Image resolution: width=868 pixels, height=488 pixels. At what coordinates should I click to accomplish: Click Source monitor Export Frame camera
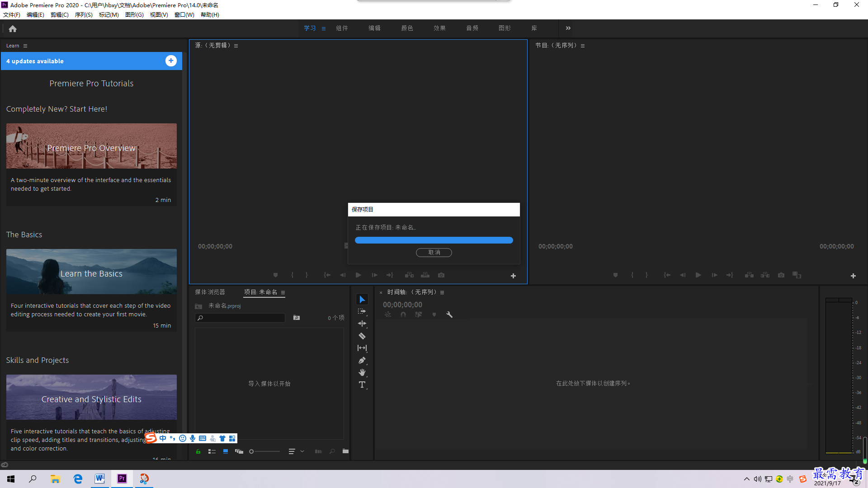441,275
